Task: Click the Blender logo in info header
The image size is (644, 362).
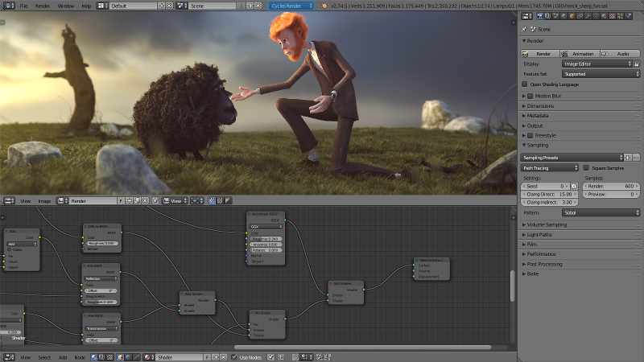Action: [324, 6]
